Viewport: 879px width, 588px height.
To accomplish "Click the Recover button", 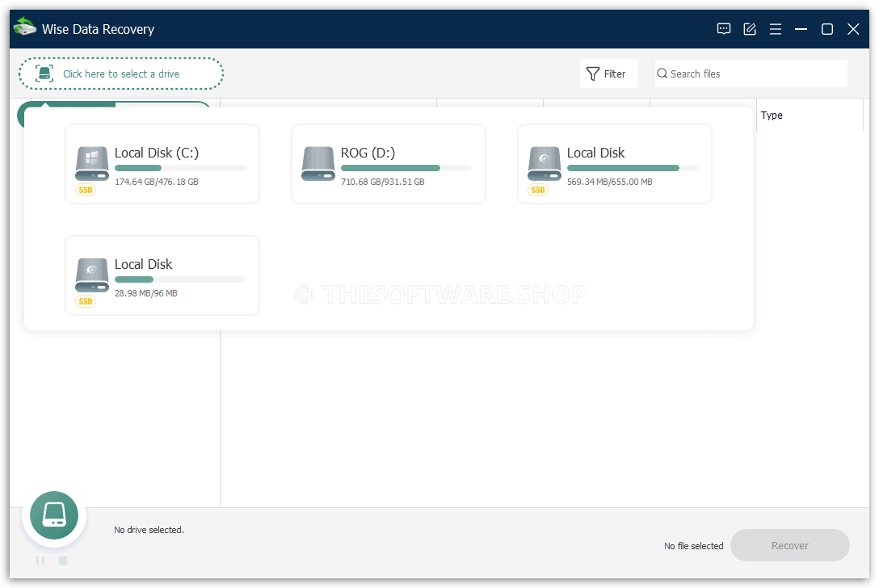I will (x=790, y=545).
